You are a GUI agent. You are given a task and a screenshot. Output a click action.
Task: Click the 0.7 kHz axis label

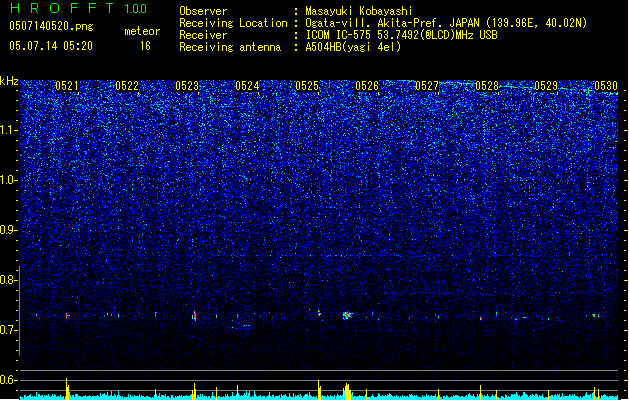click(x=9, y=330)
